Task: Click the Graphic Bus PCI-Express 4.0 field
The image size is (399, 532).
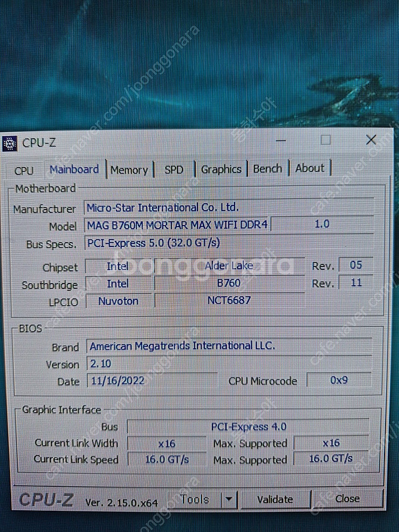Action: [x=248, y=427]
